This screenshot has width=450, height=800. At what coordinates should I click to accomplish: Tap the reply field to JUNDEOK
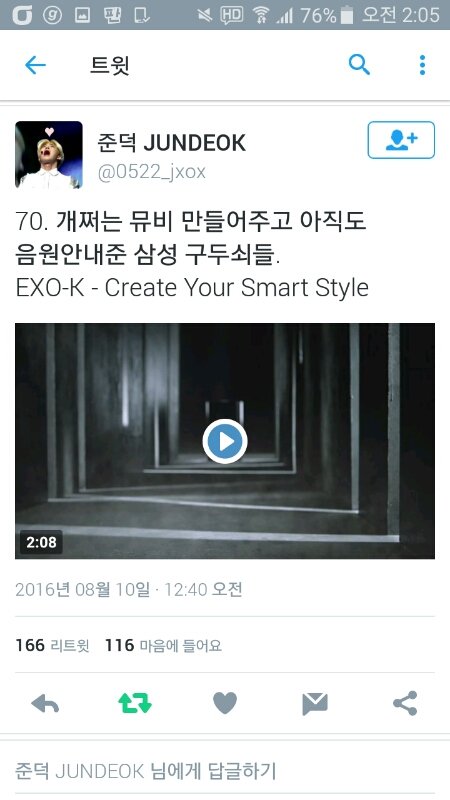(225, 770)
